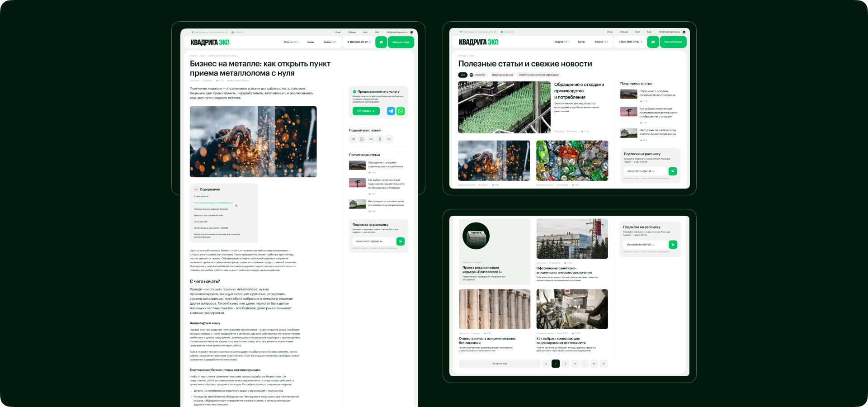Screen dimensions: 868x407
Task: Select the Новости filter chip
Action: tap(477, 75)
